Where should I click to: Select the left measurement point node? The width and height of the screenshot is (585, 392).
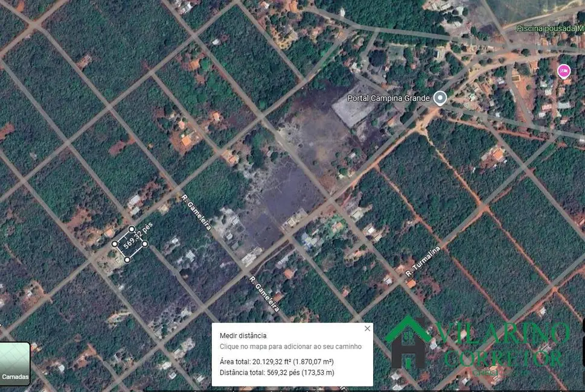pyautogui.click(x=115, y=244)
